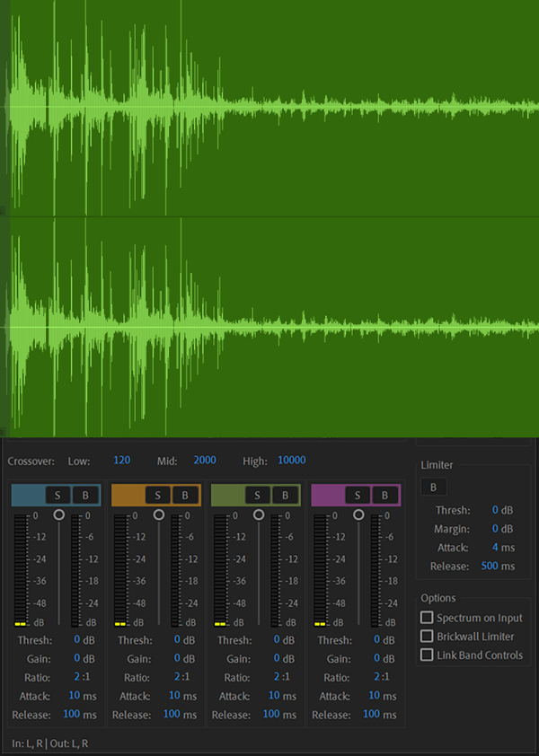Click the orange band Ratio value
539x756 pixels.
point(177,678)
